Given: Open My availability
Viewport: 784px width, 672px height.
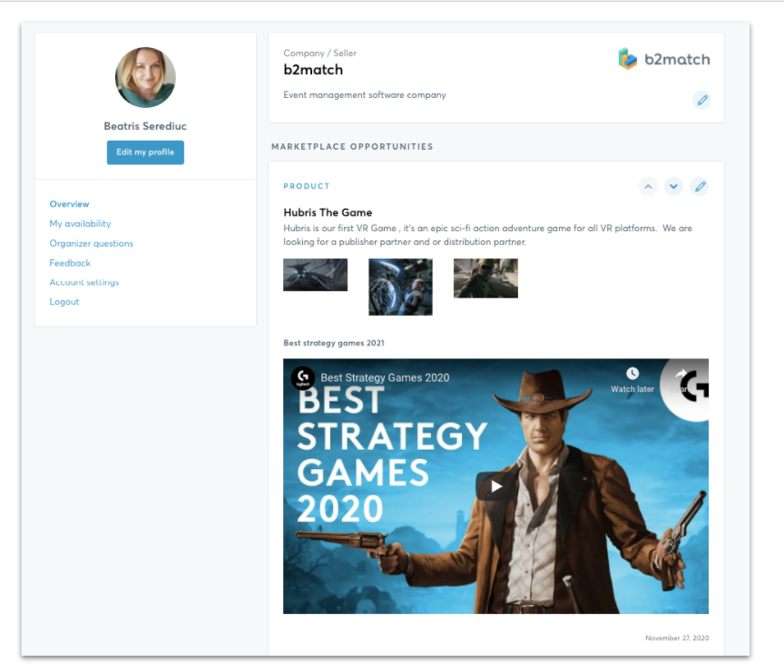Looking at the screenshot, I should 80,223.
